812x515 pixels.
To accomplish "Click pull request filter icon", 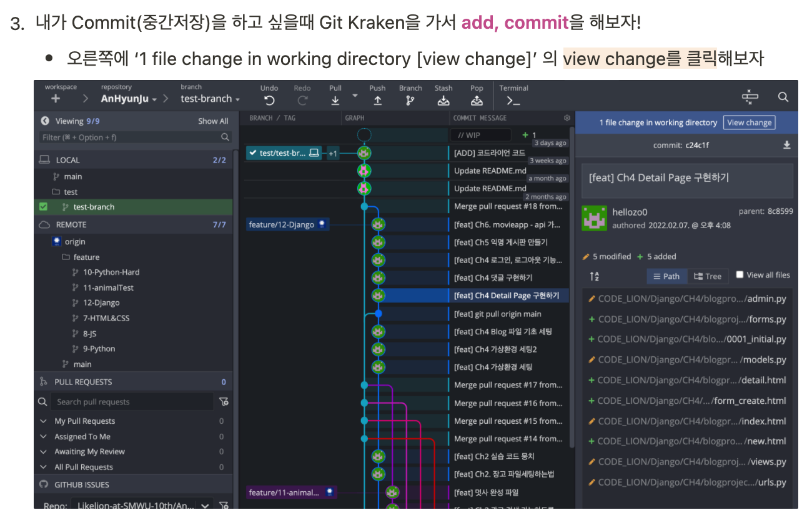I will (224, 401).
